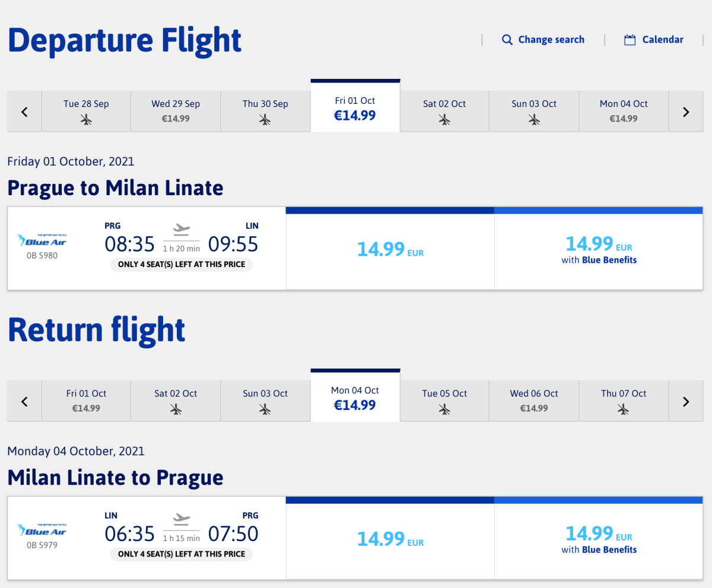This screenshot has height=588, width=712.
Task: Show earlier return dates with left arrow
Action: click(x=24, y=402)
